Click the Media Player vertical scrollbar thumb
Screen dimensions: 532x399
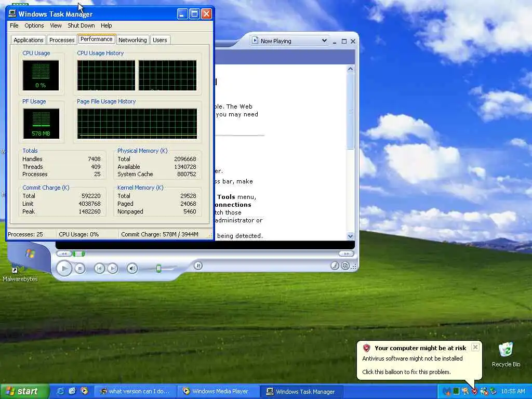point(351,111)
